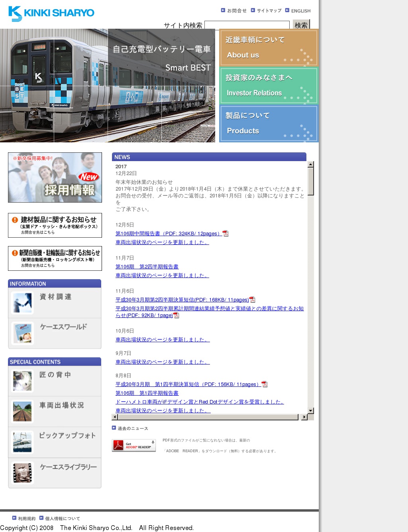Open the 資材調達 link
The image size is (408, 532).
click(55, 297)
